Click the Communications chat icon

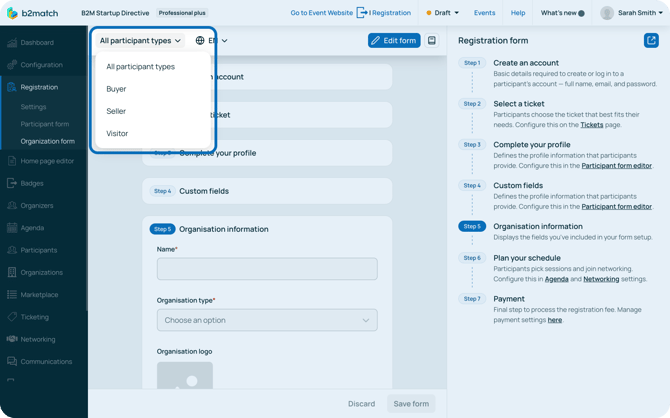[x=12, y=361]
